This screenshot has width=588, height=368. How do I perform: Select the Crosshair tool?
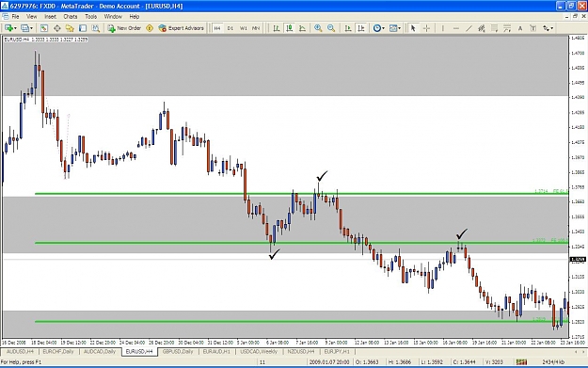pyautogui.click(x=426, y=28)
